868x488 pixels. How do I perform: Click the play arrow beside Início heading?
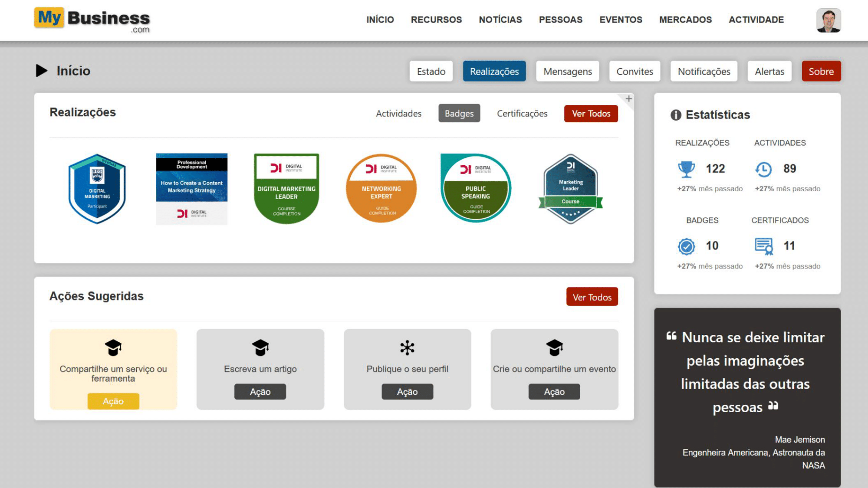coord(42,71)
